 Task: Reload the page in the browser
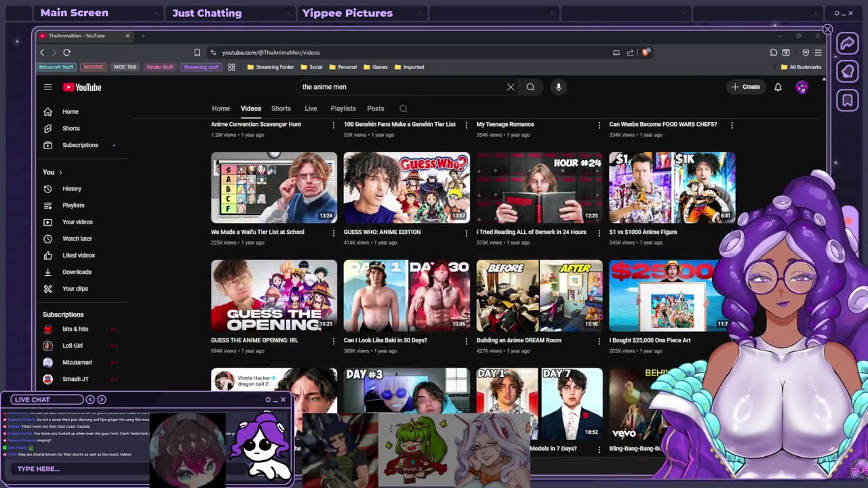66,52
